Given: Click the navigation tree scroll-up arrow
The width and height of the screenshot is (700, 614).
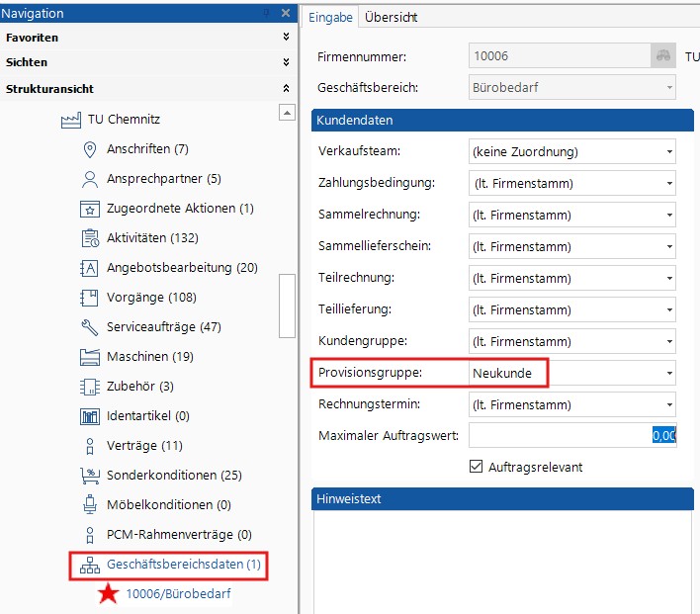Looking at the screenshot, I should tap(287, 114).
